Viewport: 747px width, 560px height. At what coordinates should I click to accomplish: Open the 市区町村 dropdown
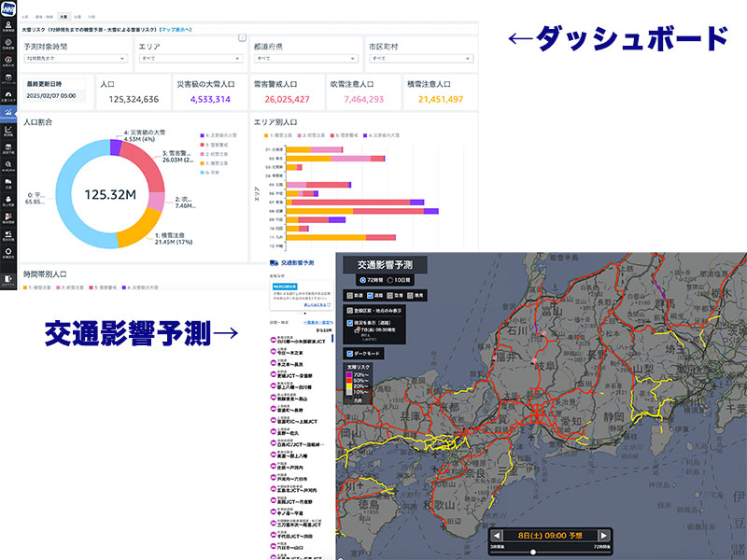coord(420,58)
